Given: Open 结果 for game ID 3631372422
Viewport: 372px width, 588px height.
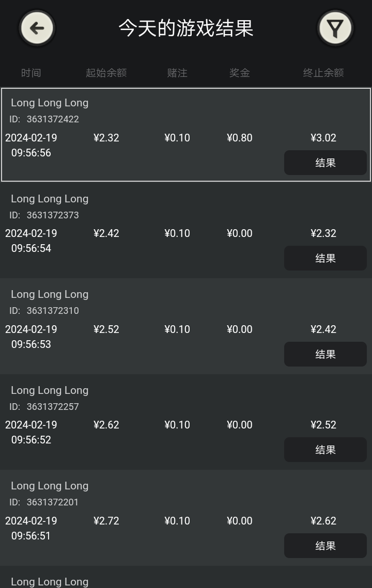Looking at the screenshot, I should 325,163.
